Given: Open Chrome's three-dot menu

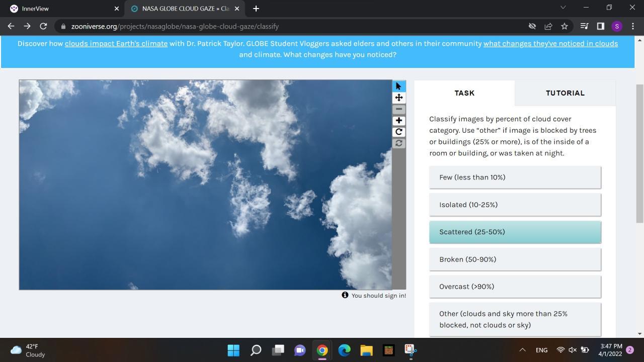Looking at the screenshot, I should click(633, 26).
